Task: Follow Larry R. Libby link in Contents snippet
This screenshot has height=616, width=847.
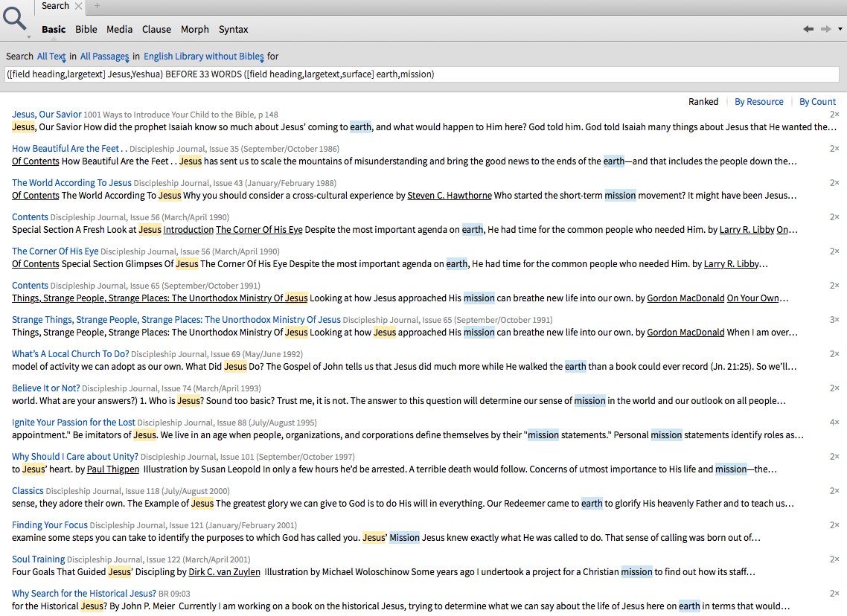Action: click(x=747, y=229)
